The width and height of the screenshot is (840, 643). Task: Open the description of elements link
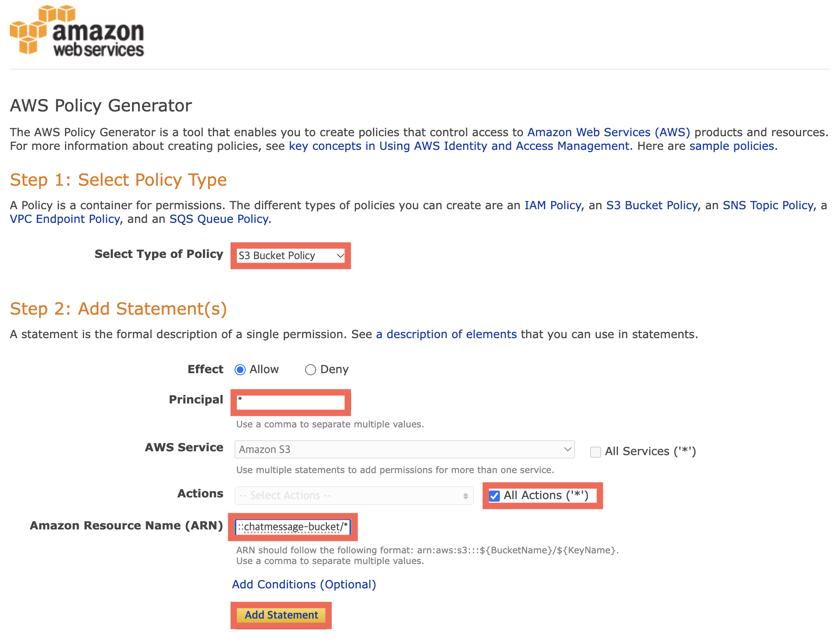click(x=446, y=334)
